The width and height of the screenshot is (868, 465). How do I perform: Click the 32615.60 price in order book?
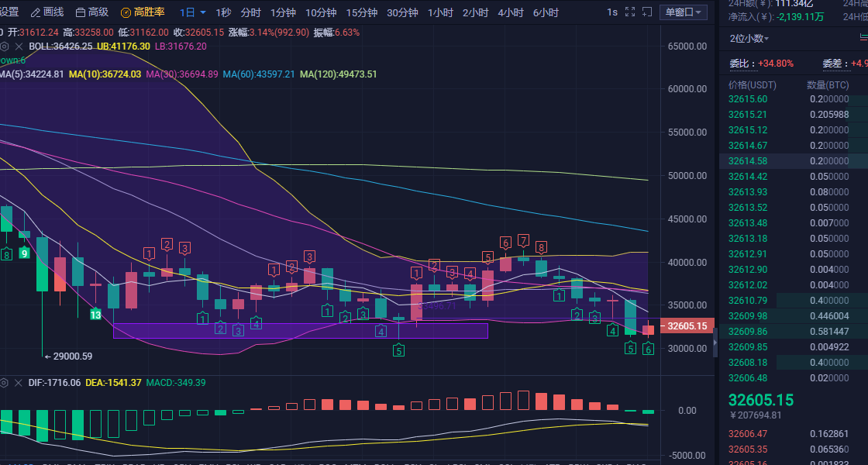748,99
